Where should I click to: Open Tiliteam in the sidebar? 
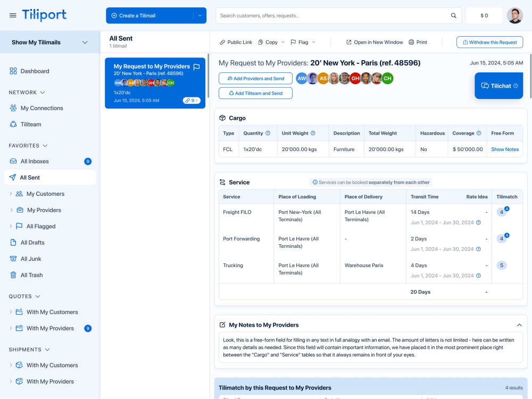[26, 124]
